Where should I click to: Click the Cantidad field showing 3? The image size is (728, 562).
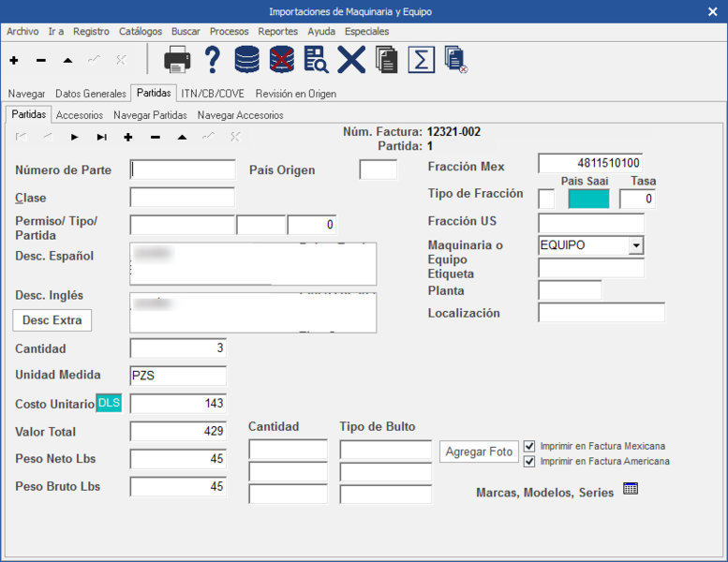[x=178, y=348]
